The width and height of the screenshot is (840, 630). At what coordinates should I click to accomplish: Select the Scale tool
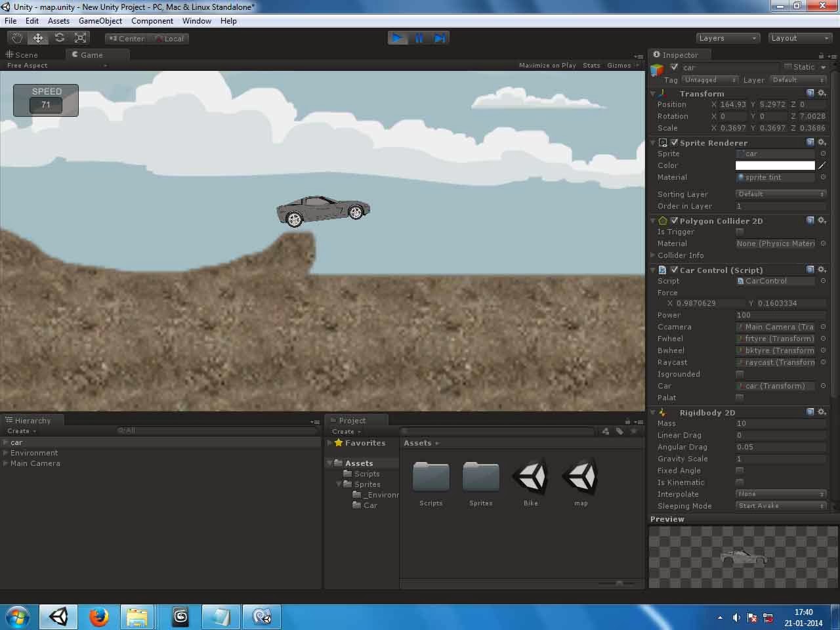(x=80, y=37)
